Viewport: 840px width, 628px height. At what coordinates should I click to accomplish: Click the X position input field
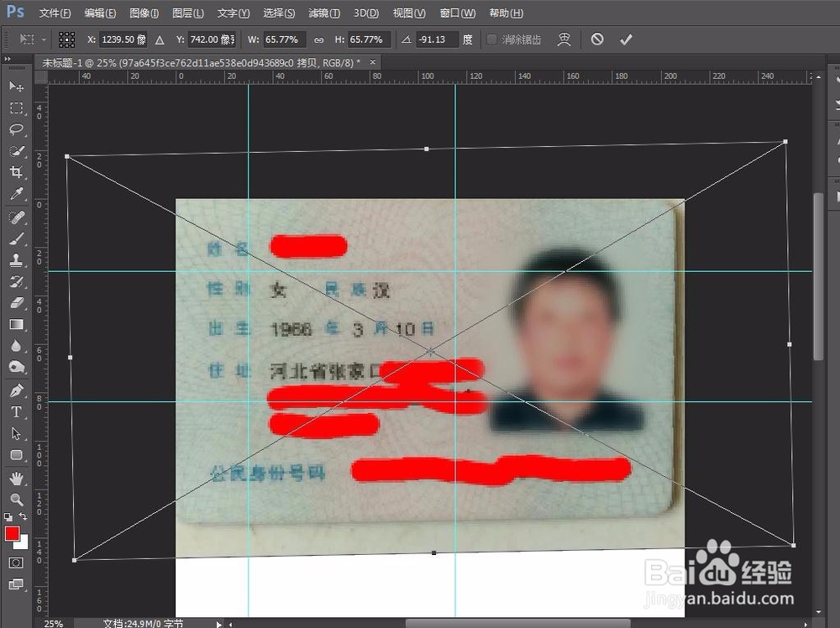point(123,39)
